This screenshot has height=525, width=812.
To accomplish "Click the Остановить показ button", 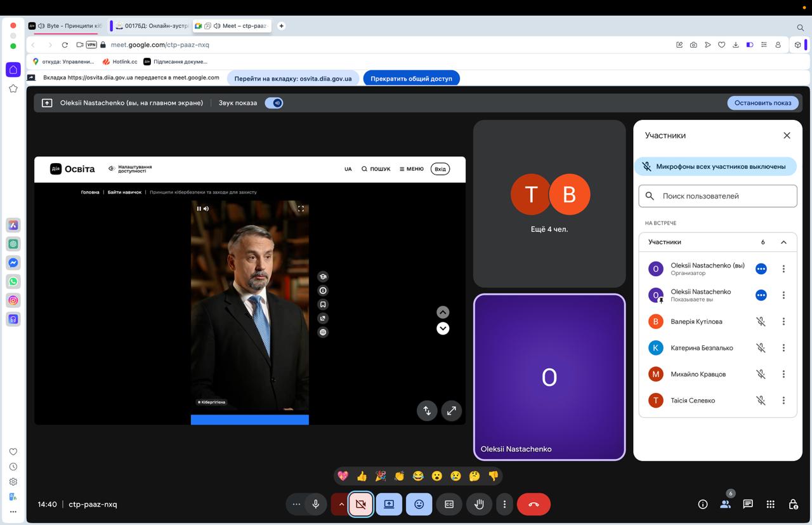I will (x=763, y=103).
